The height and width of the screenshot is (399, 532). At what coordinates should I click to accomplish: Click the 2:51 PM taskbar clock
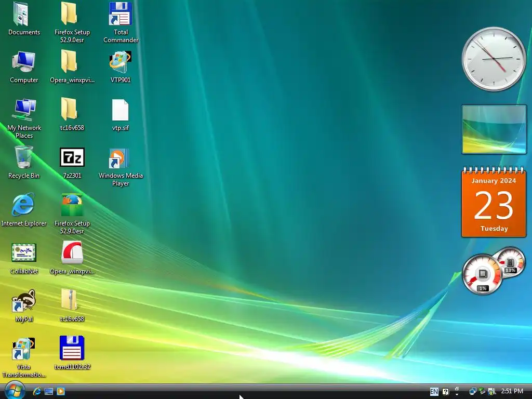pyautogui.click(x=512, y=391)
